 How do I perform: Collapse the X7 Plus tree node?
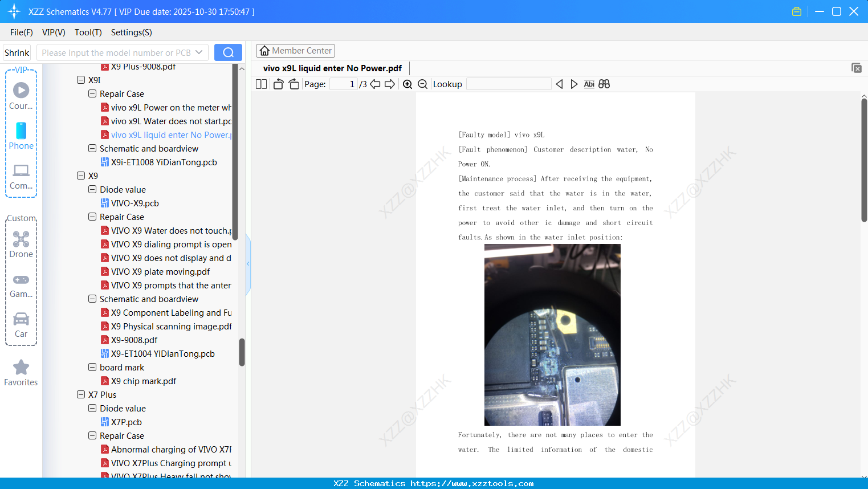coord(81,394)
